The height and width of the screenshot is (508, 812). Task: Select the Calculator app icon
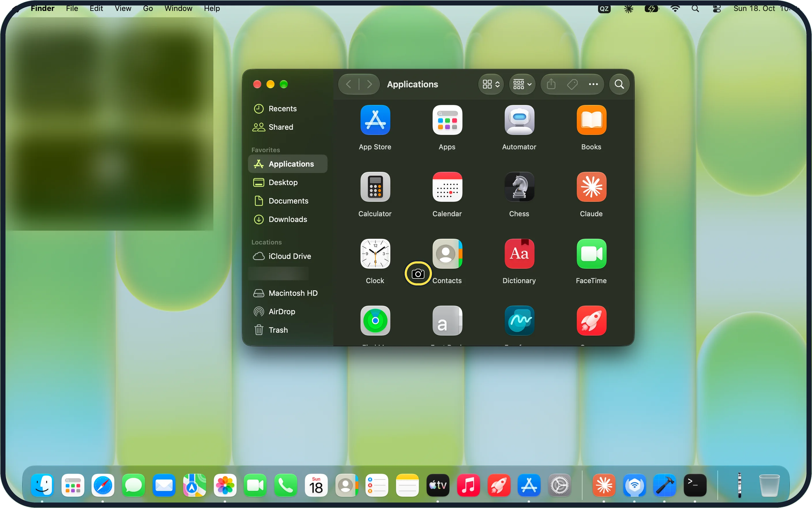point(375,187)
